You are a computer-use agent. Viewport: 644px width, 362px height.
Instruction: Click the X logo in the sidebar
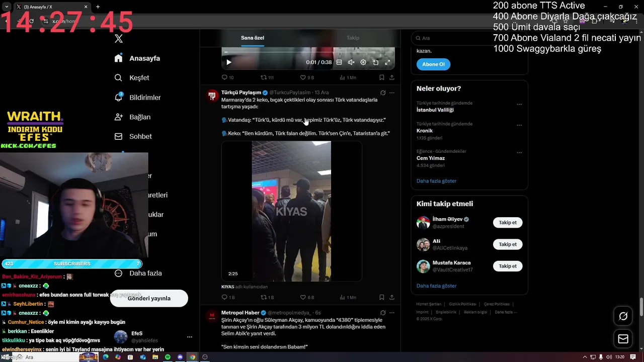118,39
